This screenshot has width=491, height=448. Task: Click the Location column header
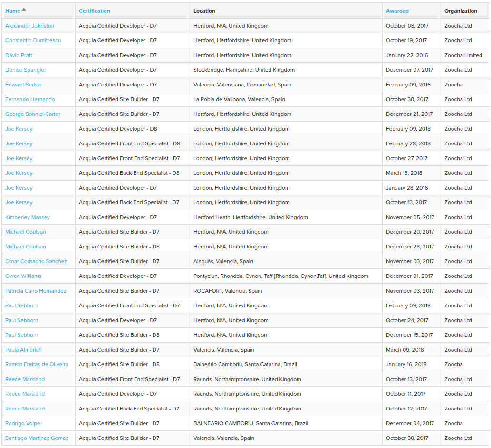pyautogui.click(x=204, y=11)
